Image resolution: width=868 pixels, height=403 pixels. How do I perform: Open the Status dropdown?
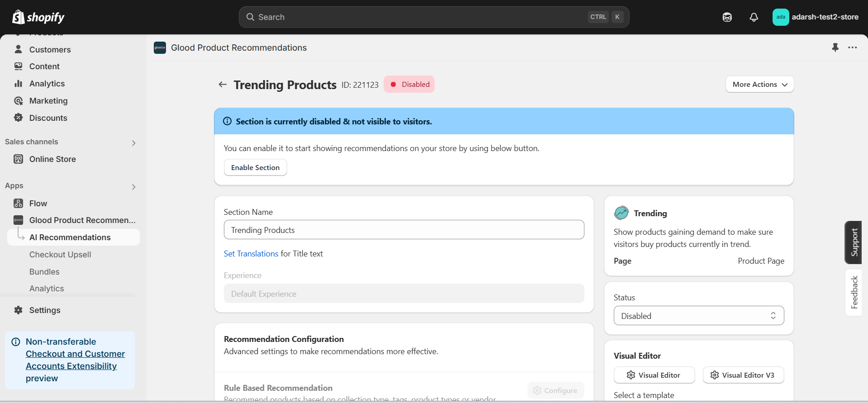pos(698,316)
